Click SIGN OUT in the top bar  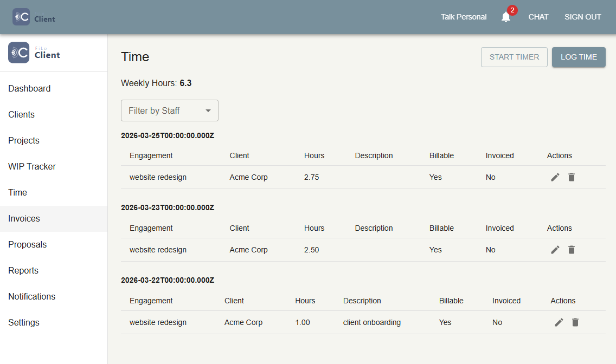tap(582, 17)
